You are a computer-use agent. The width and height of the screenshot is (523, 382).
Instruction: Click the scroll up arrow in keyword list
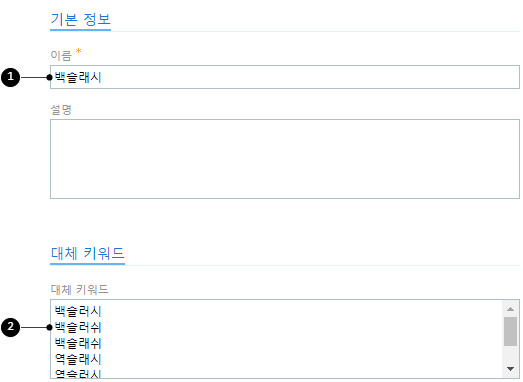510,309
